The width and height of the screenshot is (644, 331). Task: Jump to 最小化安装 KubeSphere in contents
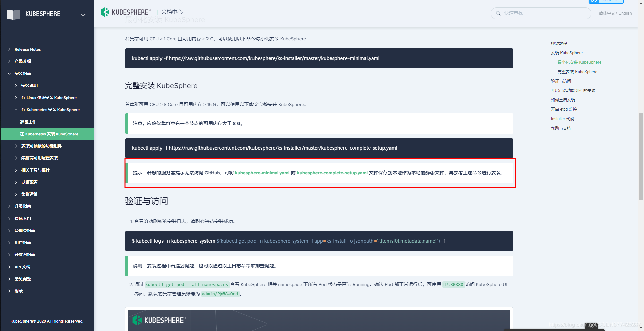pyautogui.click(x=580, y=62)
